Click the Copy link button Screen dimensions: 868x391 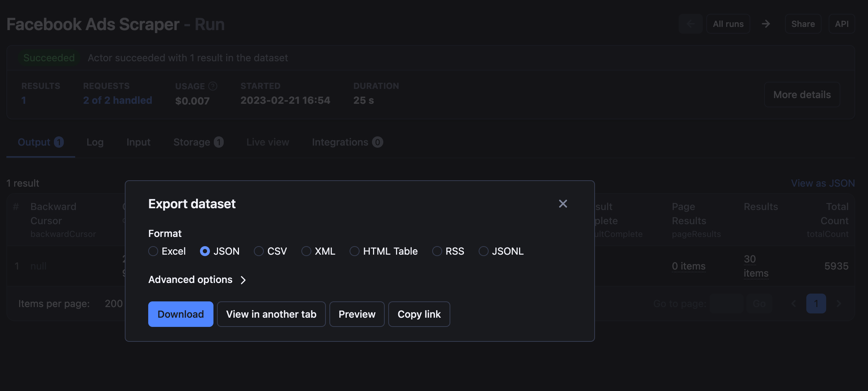tap(419, 313)
